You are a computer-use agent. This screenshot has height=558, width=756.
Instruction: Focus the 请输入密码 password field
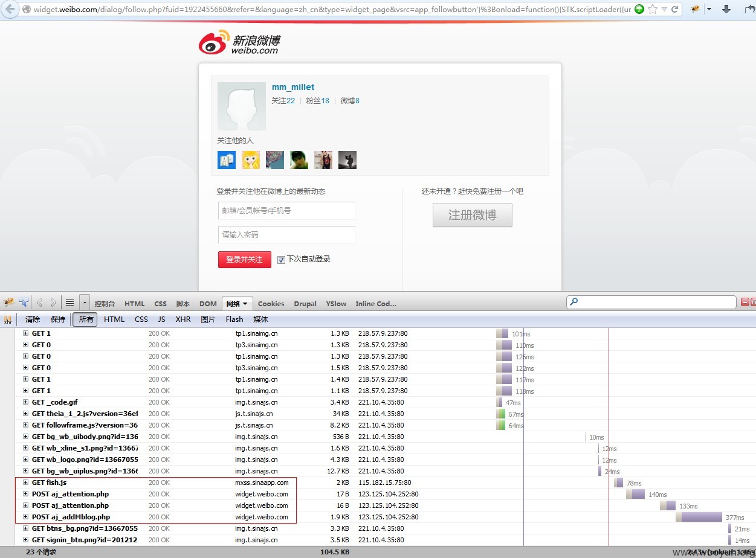pyautogui.click(x=286, y=235)
